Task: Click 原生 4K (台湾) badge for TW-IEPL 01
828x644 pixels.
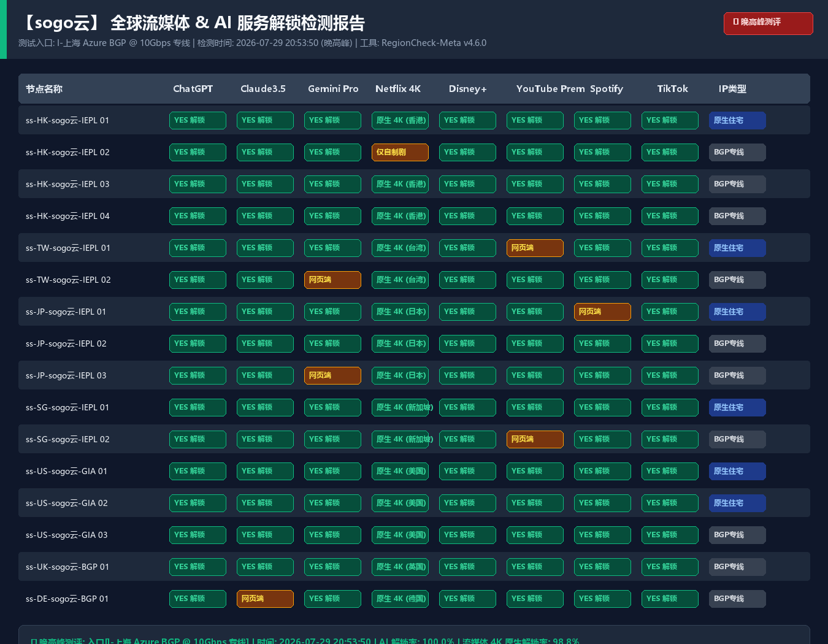Action: 400,248
